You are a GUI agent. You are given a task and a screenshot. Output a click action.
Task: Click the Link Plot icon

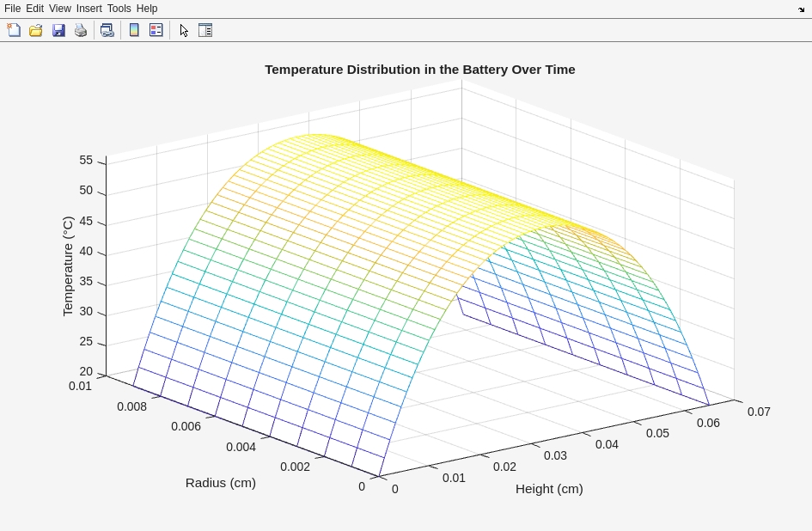point(107,30)
